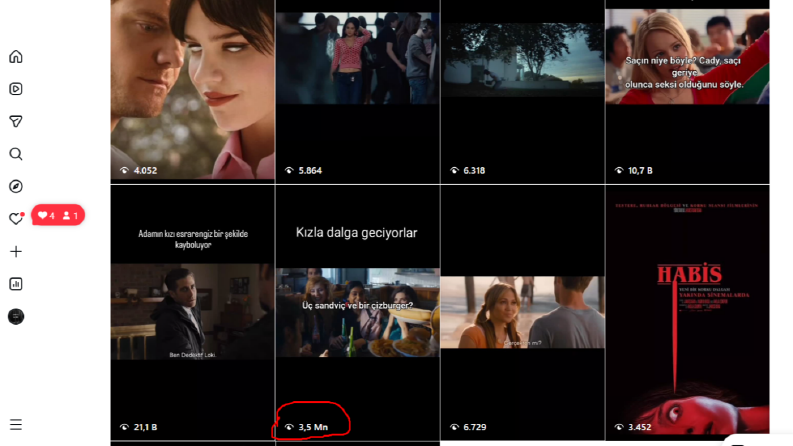Open the Search magnifier icon
Viewport: 793px width, 446px height.
tap(16, 154)
